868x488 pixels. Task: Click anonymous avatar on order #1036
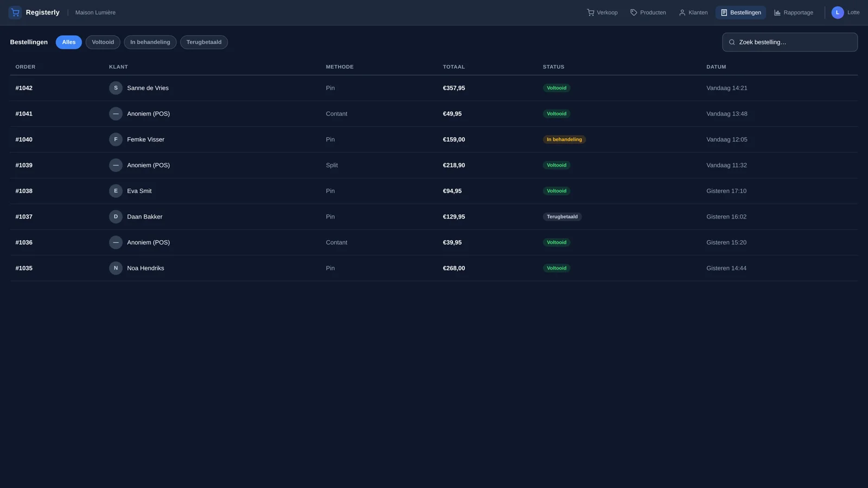click(116, 242)
